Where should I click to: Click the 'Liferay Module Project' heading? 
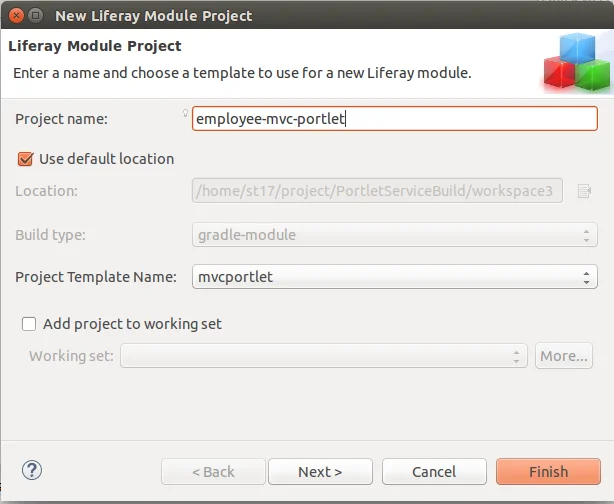(x=95, y=46)
